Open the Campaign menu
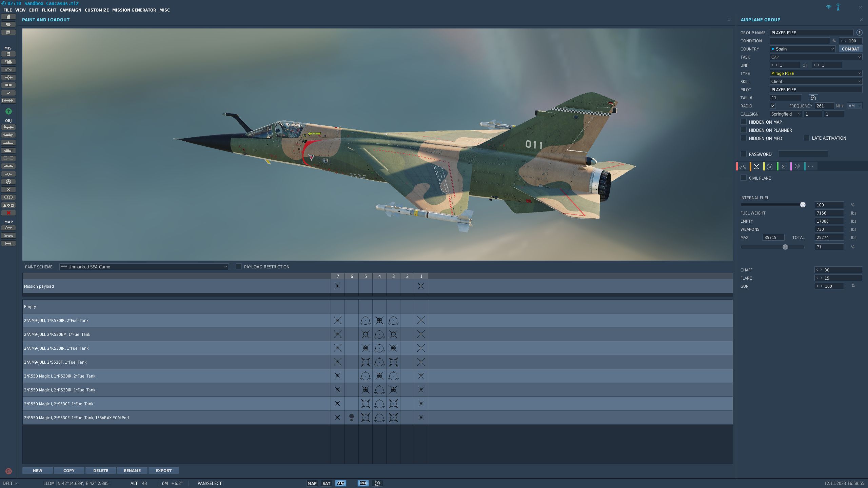Image resolution: width=868 pixels, height=488 pixels. coord(70,10)
